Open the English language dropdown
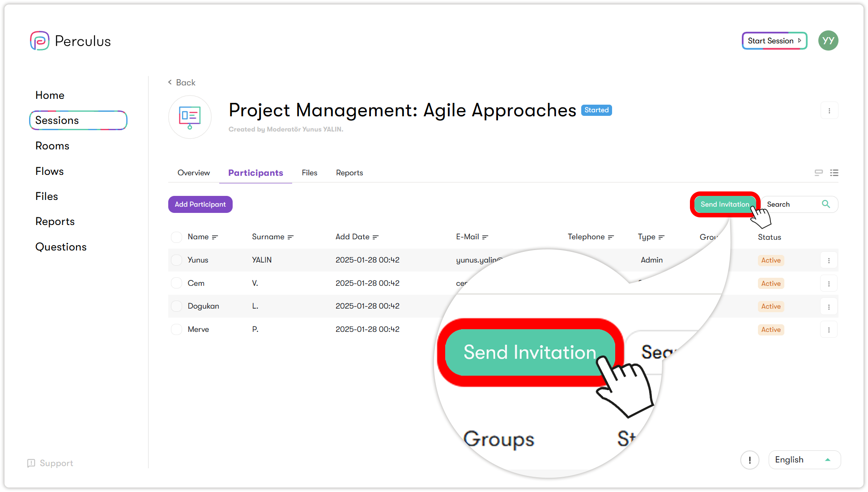The image size is (868, 492). coord(804,460)
